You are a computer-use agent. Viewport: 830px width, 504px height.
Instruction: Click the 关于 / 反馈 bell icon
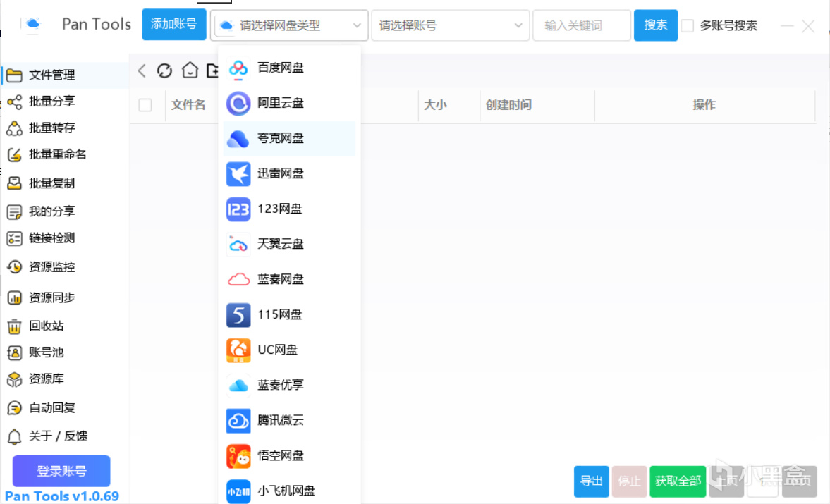(14, 437)
